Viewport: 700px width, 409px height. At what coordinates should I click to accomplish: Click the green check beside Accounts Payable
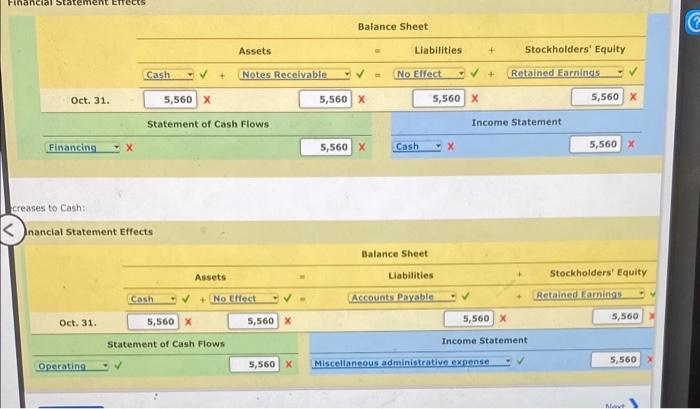pos(466,296)
